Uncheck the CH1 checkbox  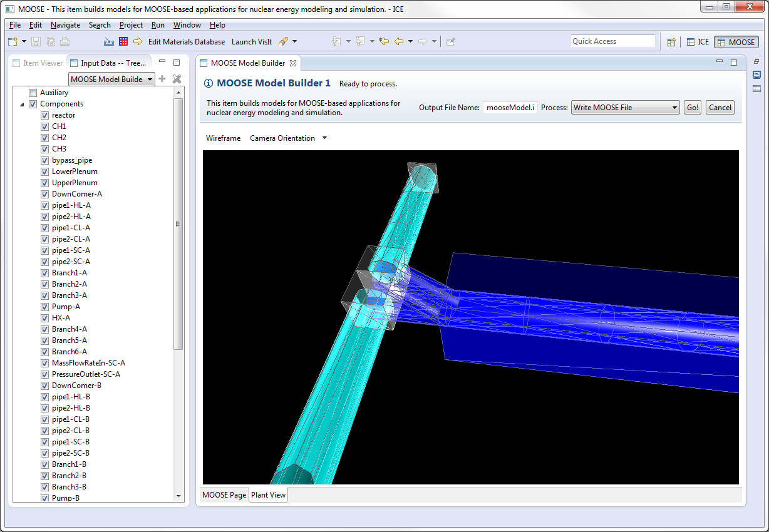(x=44, y=126)
